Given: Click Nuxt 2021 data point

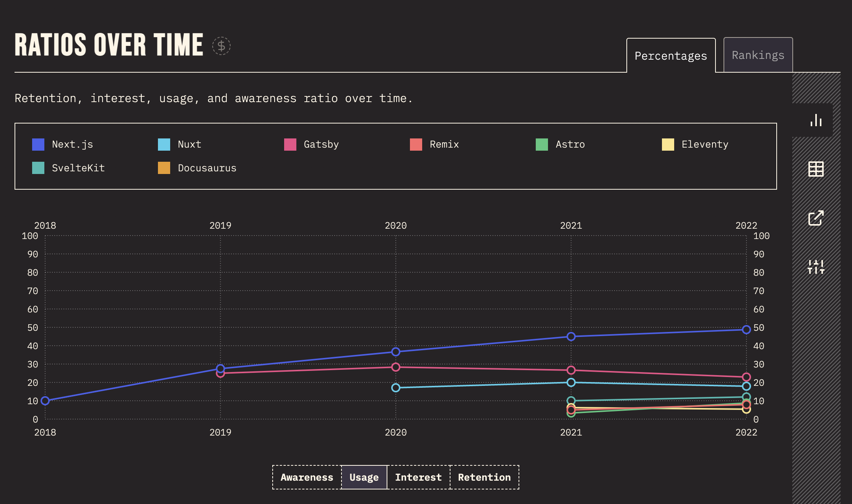Looking at the screenshot, I should (x=571, y=382).
